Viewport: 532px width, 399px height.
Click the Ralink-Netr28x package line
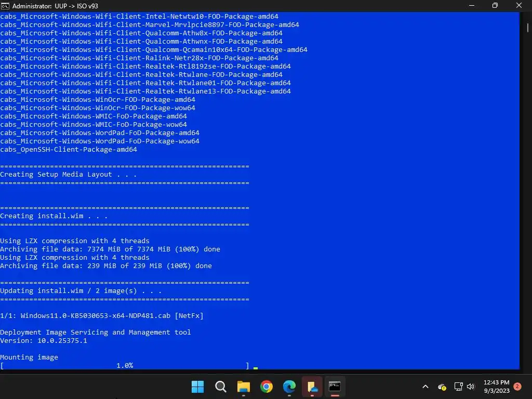pyautogui.click(x=139, y=58)
